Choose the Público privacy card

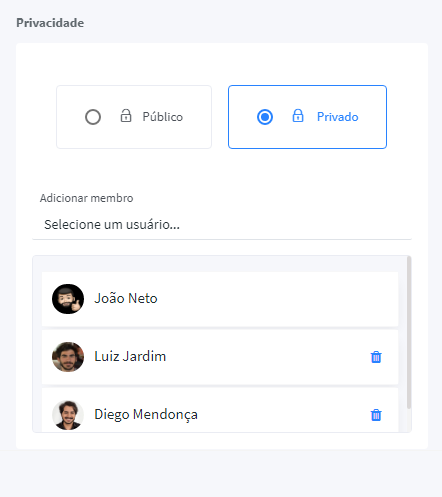point(134,117)
